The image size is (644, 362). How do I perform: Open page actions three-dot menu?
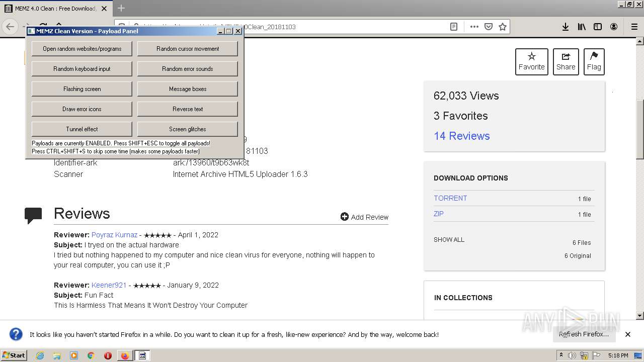474,27
